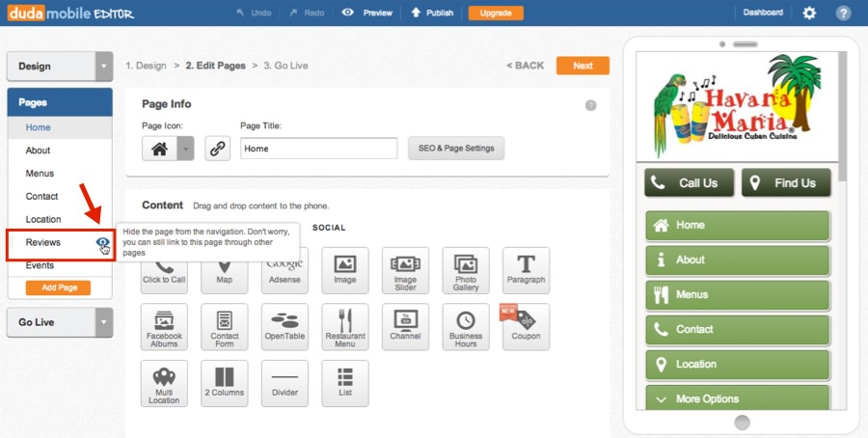Click the phone preview scrollbar
Viewport: 868px width, 438px height.
[x=842, y=117]
